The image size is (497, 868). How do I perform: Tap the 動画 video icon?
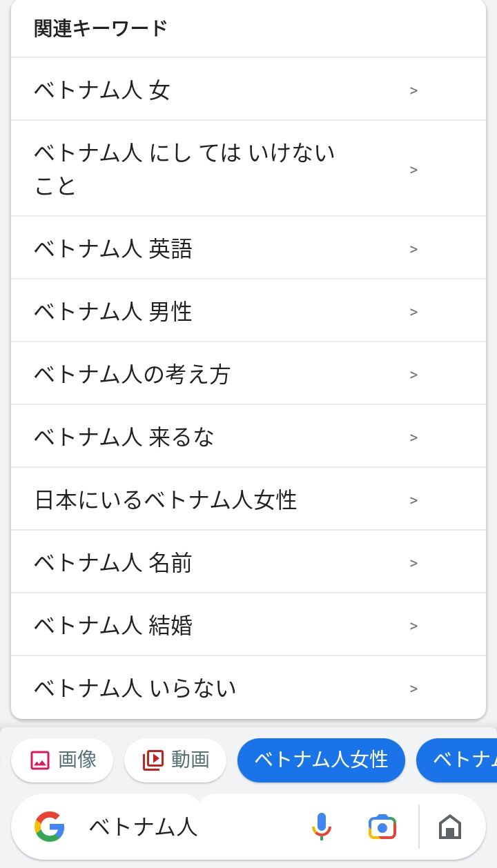pos(153,760)
